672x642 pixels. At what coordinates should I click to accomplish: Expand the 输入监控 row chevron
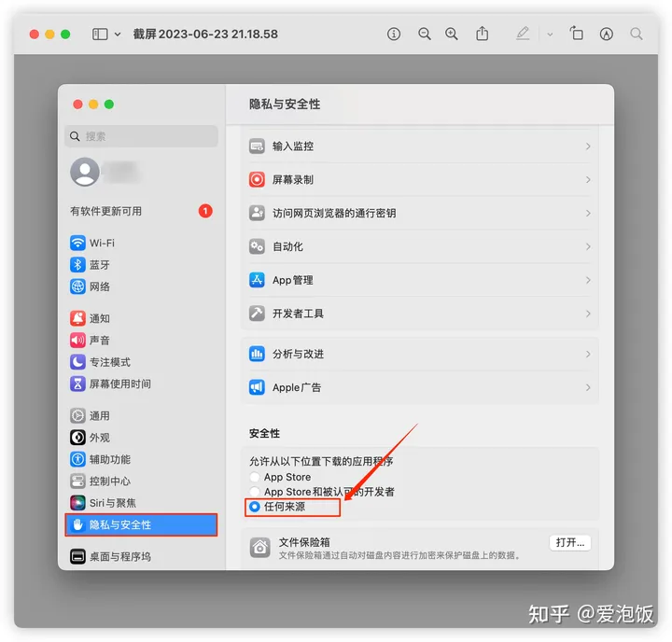coord(588,147)
